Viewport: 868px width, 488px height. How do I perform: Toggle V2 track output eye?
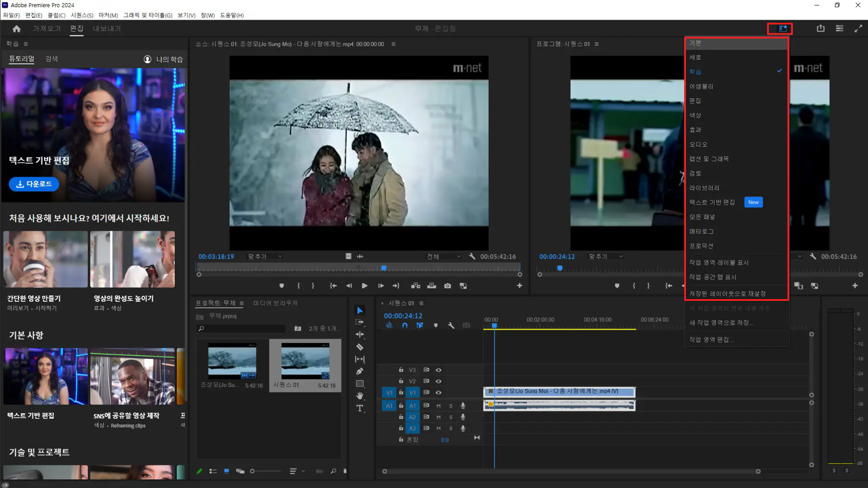pos(438,382)
